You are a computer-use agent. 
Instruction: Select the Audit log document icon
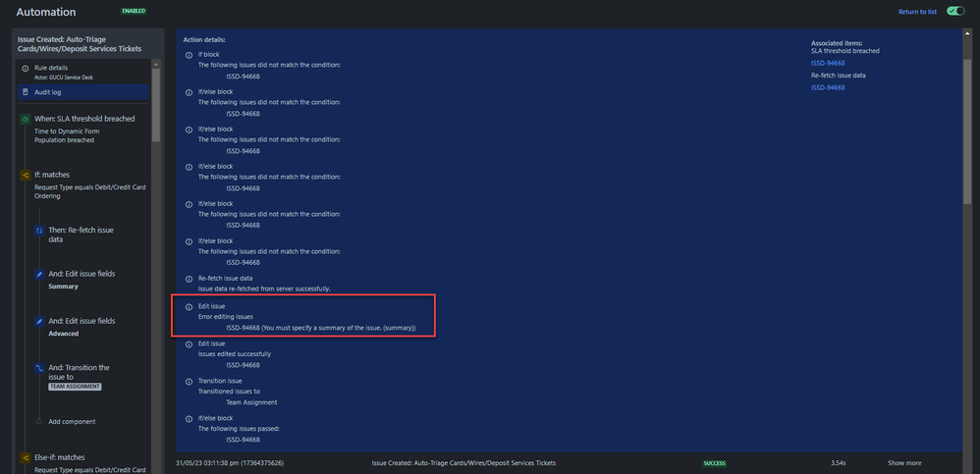25,92
